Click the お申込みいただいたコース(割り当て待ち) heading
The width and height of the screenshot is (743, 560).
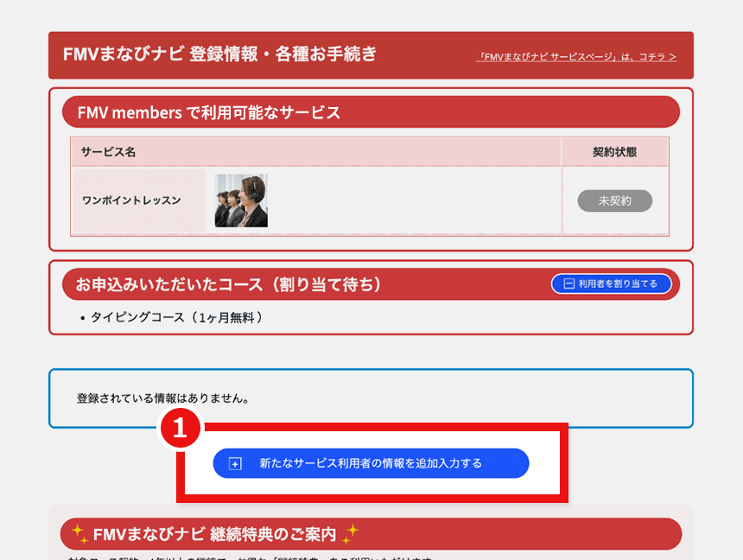pos(228,284)
